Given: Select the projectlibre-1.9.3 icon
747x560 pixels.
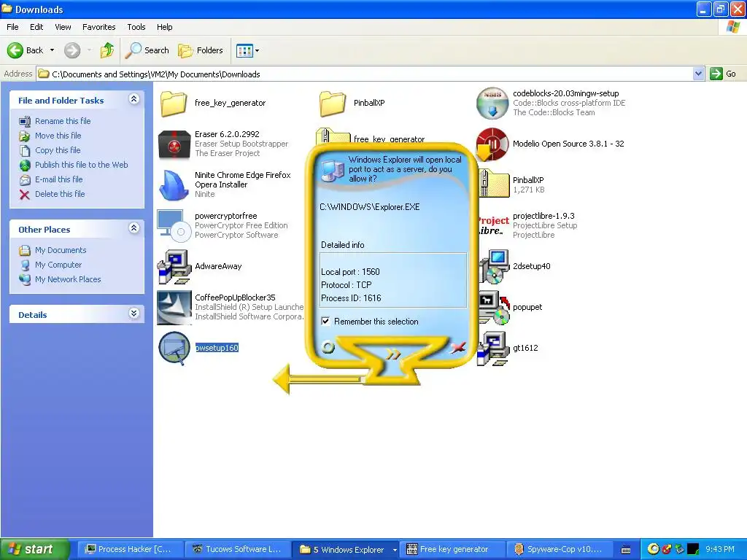Looking at the screenshot, I should (x=494, y=225).
